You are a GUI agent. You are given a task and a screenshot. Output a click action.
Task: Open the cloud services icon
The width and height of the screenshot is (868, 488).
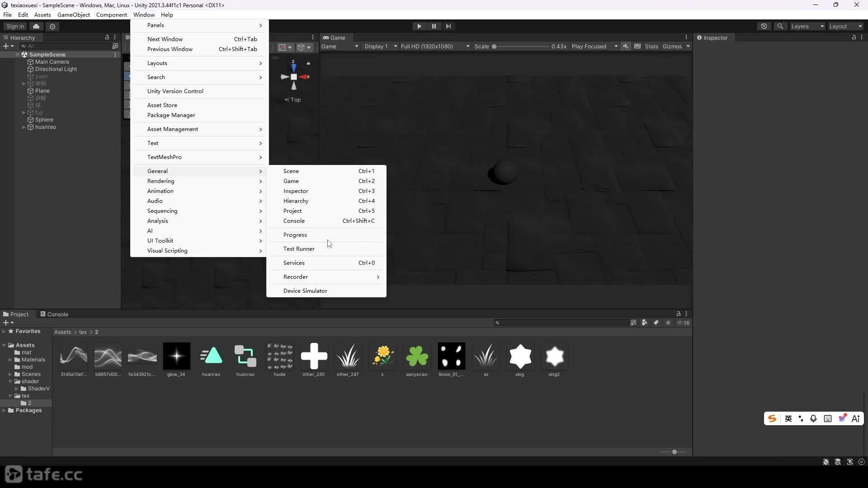pos(36,26)
